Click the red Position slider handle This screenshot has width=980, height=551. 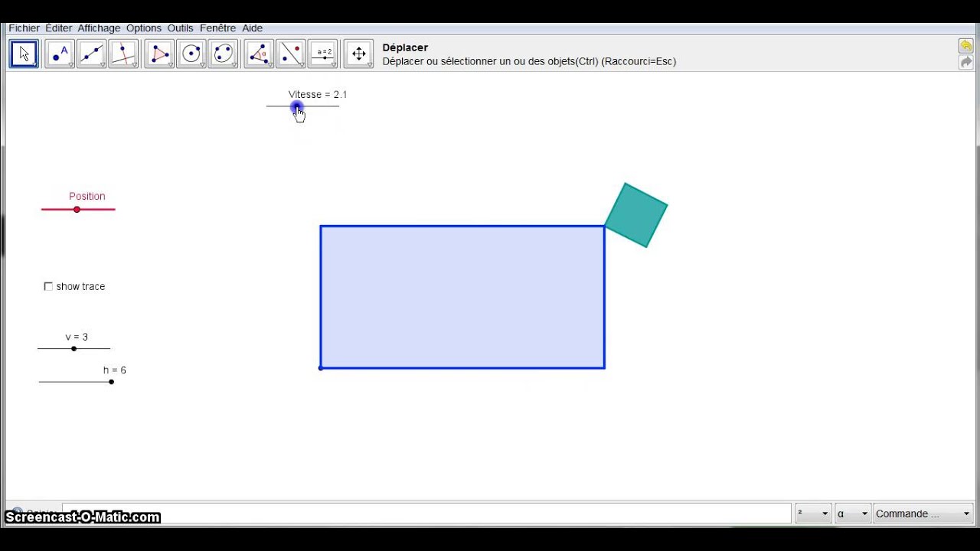point(77,210)
